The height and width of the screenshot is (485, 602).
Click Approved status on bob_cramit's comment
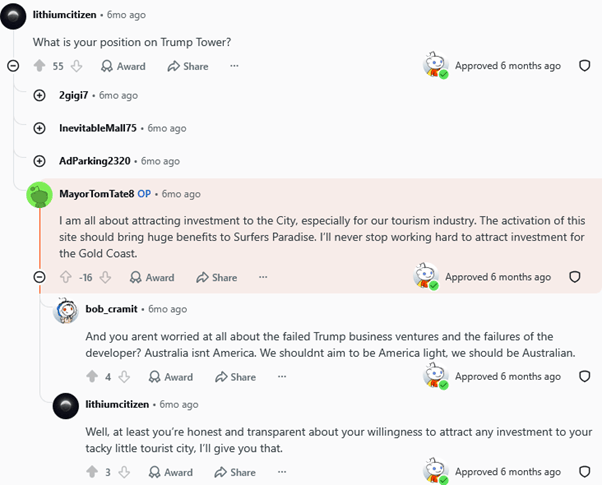(508, 377)
